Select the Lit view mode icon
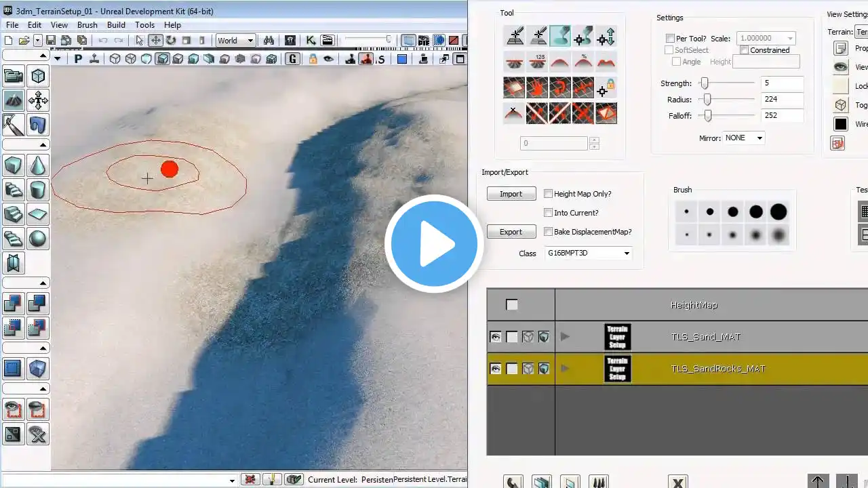 pos(163,59)
